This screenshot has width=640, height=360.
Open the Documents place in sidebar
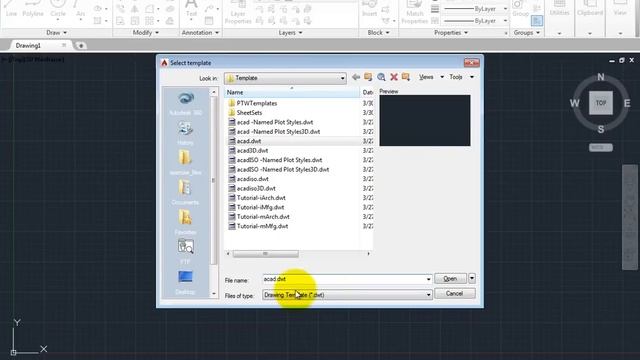[185, 193]
